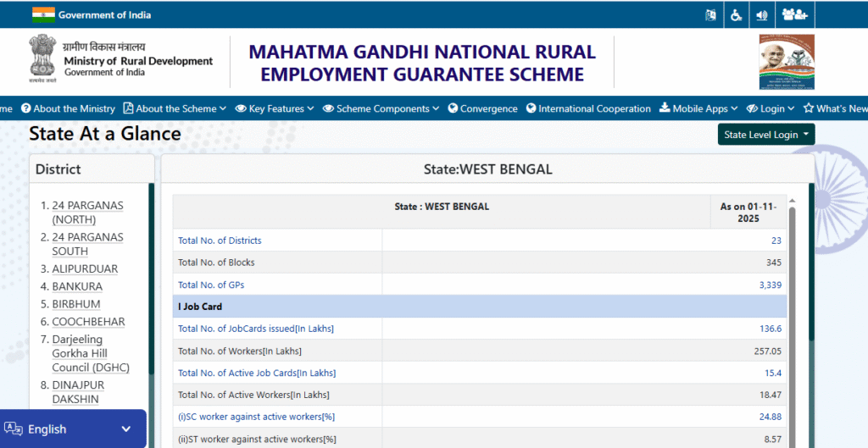This screenshot has width=868, height=448.
Task: Click the text-to-speech speaker icon
Action: pyautogui.click(x=762, y=15)
